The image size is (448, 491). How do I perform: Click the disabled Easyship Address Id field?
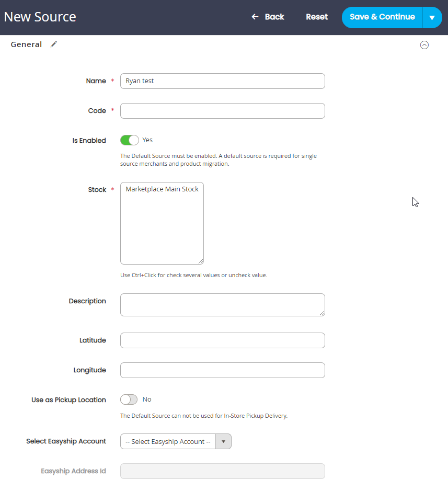tap(223, 471)
